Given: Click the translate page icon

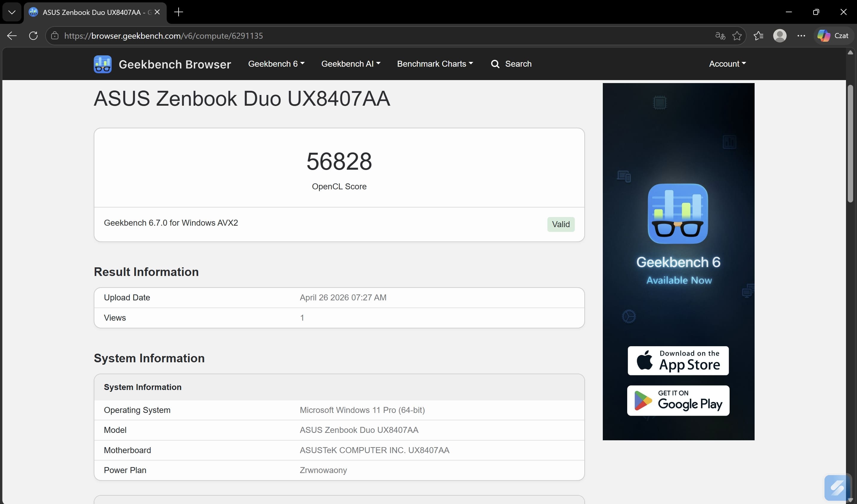Looking at the screenshot, I should [720, 36].
